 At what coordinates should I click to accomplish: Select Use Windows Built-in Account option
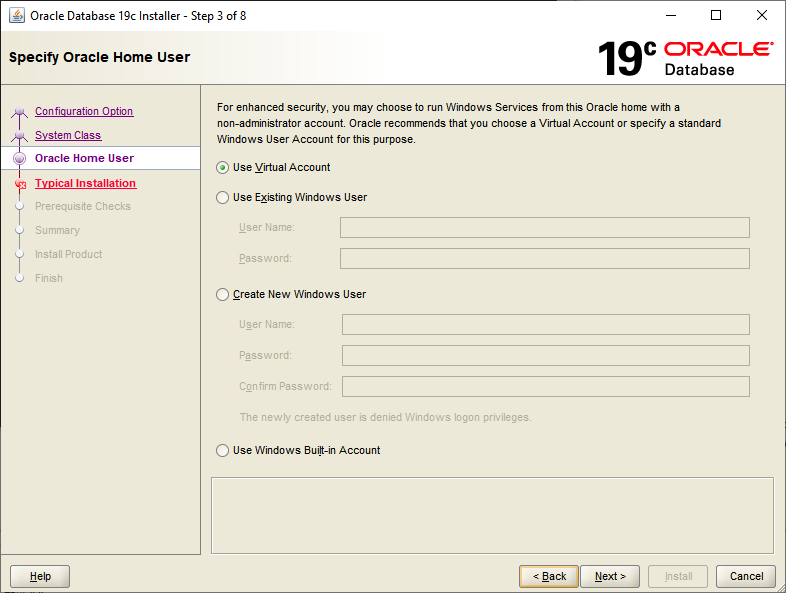223,450
